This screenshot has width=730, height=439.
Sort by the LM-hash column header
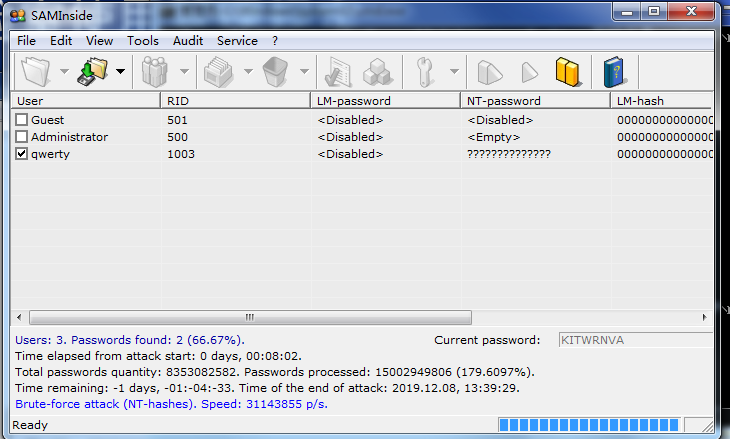point(662,101)
